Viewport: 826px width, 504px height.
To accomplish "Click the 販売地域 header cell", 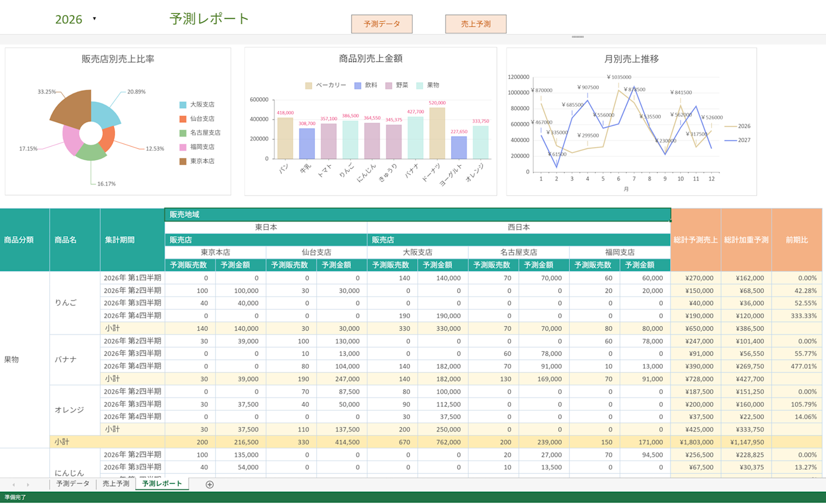I will coord(418,215).
